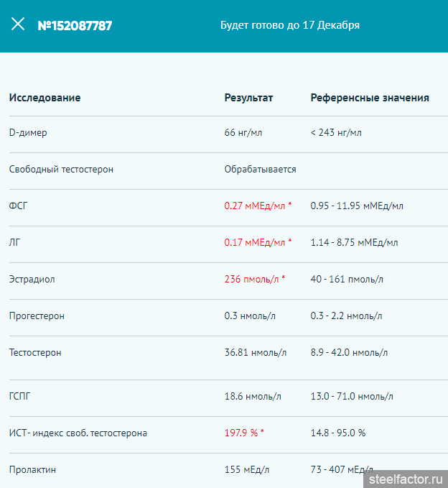Click the Тестостерон result 36.81 нмоль/л
Viewport: 448px width, 488px height.
point(256,352)
